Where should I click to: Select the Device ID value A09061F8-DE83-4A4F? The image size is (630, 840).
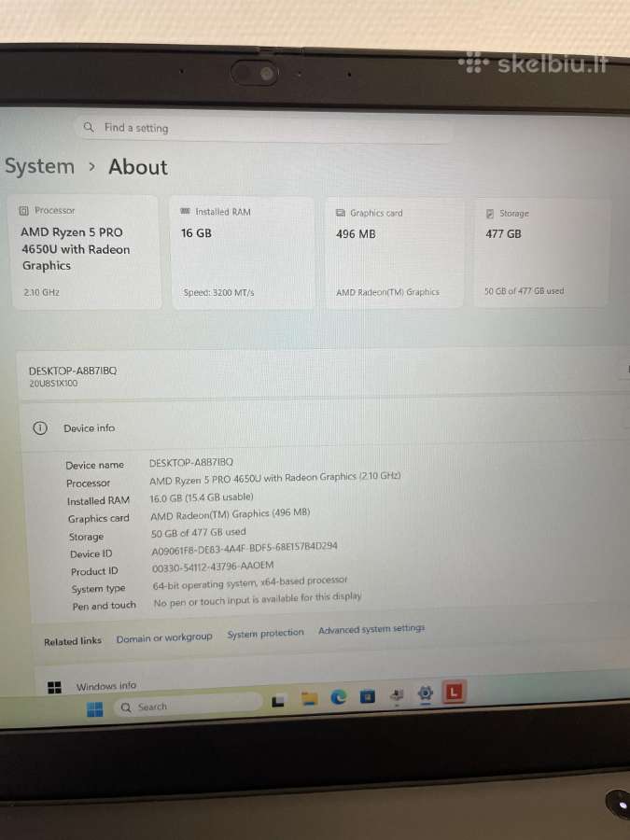click(x=245, y=549)
